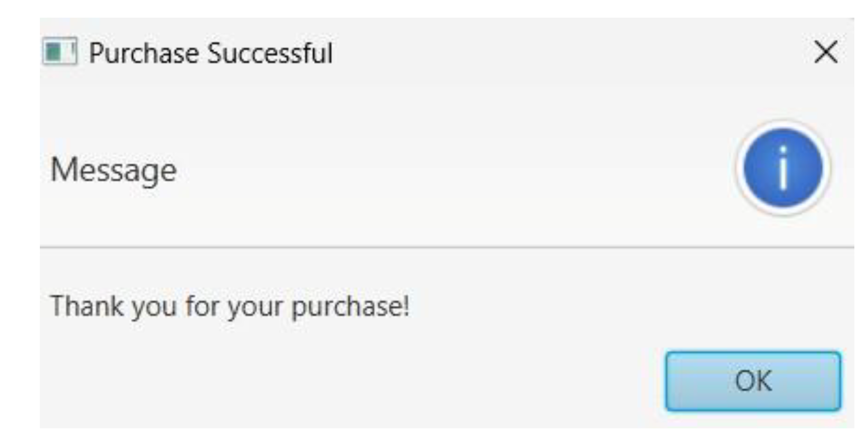Click the blank area left of the OK button
868x445 pixels.
coord(353,381)
